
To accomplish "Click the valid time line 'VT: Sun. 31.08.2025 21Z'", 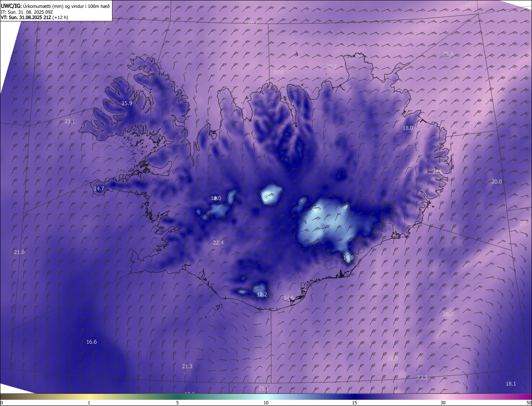I will click(26, 18).
